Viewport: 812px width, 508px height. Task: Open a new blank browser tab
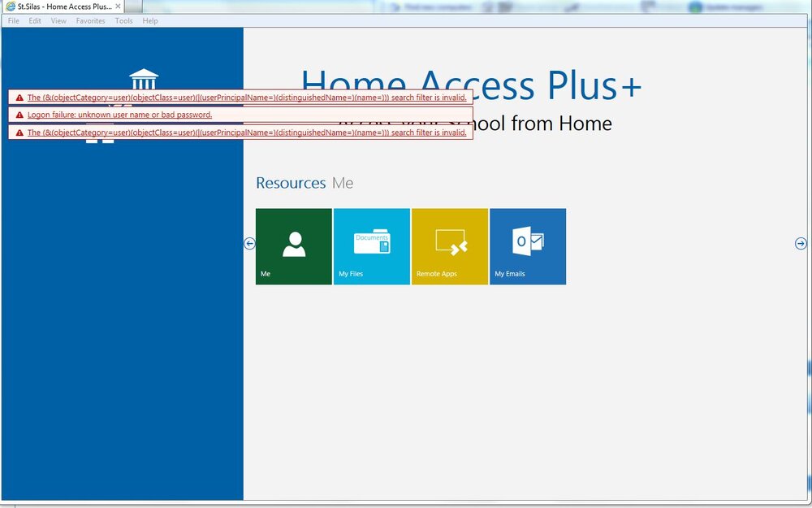(x=134, y=7)
